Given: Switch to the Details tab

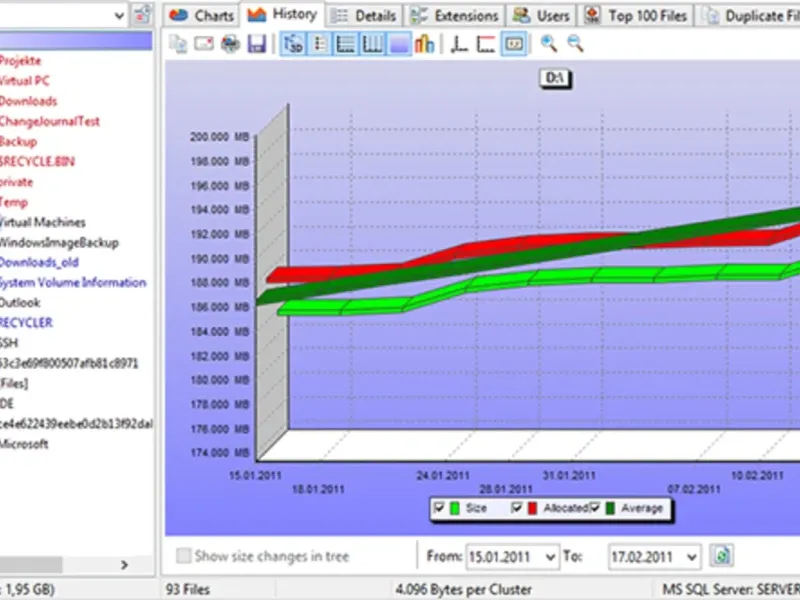Looking at the screenshot, I should (x=363, y=16).
